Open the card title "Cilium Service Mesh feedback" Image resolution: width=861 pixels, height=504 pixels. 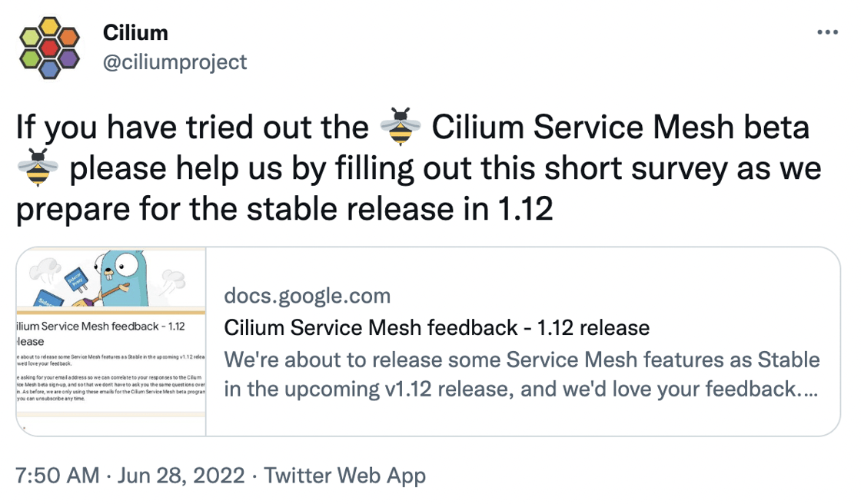[437, 328]
